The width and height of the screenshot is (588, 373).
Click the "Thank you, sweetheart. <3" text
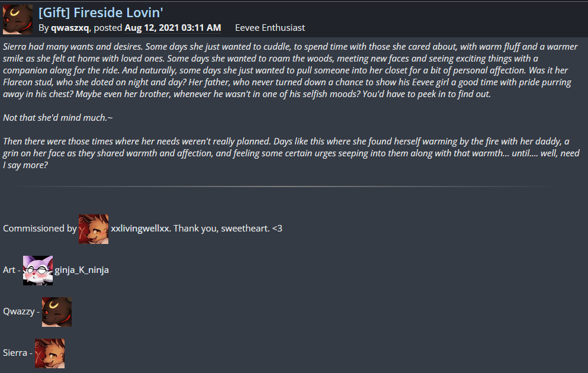click(x=227, y=229)
